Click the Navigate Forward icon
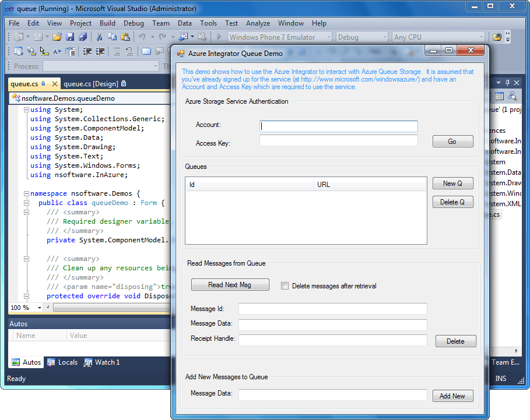The height and width of the screenshot is (420, 530). tap(202, 37)
